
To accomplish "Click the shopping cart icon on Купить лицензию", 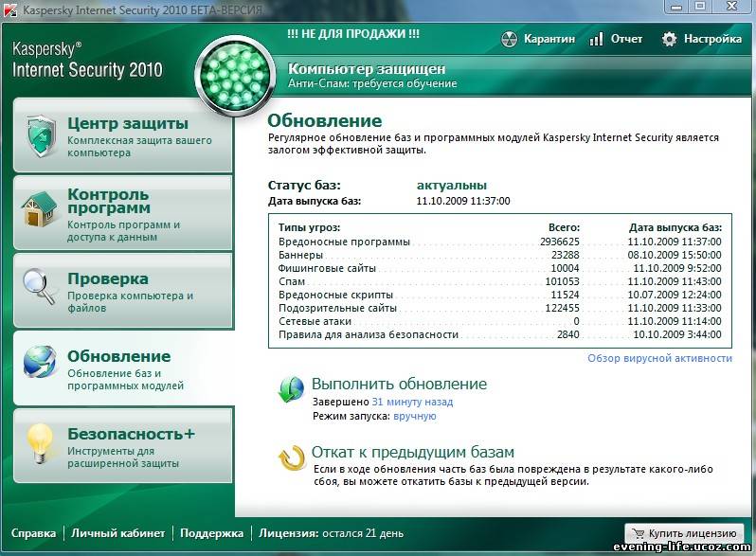I will pos(638,533).
